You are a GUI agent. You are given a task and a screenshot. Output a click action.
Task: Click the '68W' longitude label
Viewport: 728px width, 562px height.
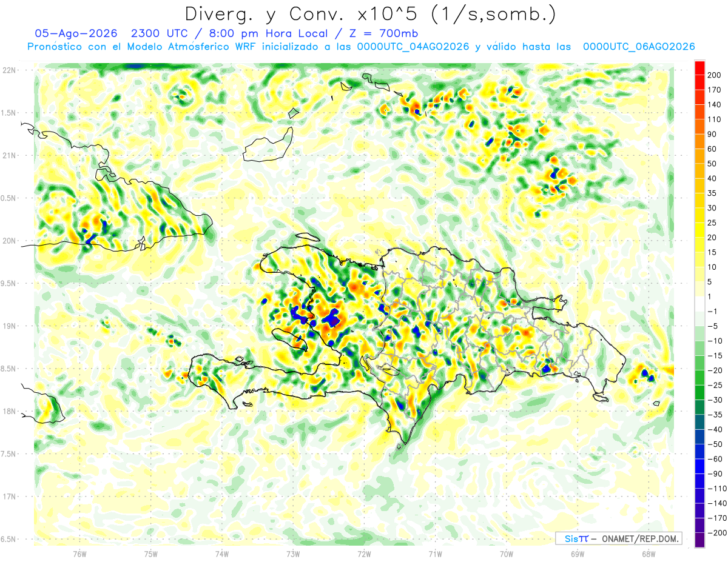[648, 554]
